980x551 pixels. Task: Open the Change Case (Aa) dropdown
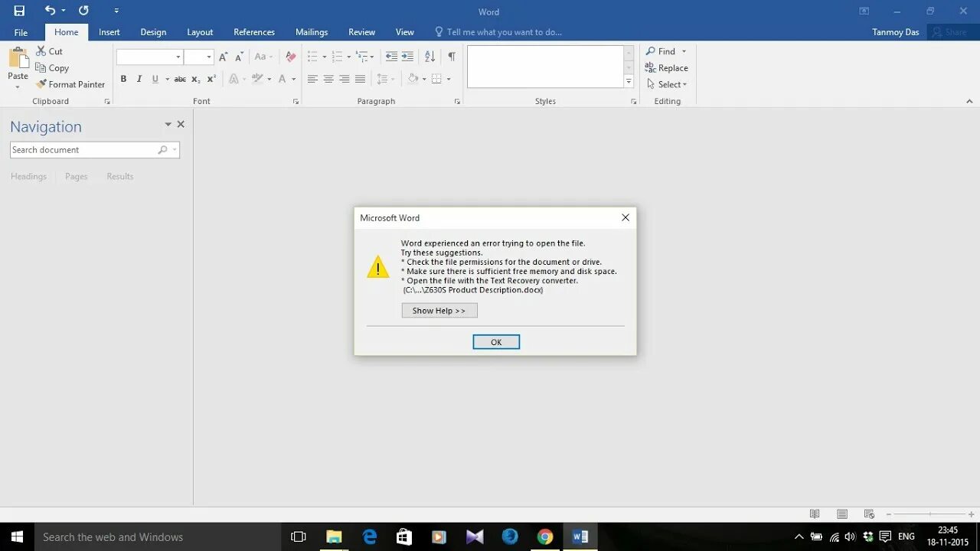point(263,57)
